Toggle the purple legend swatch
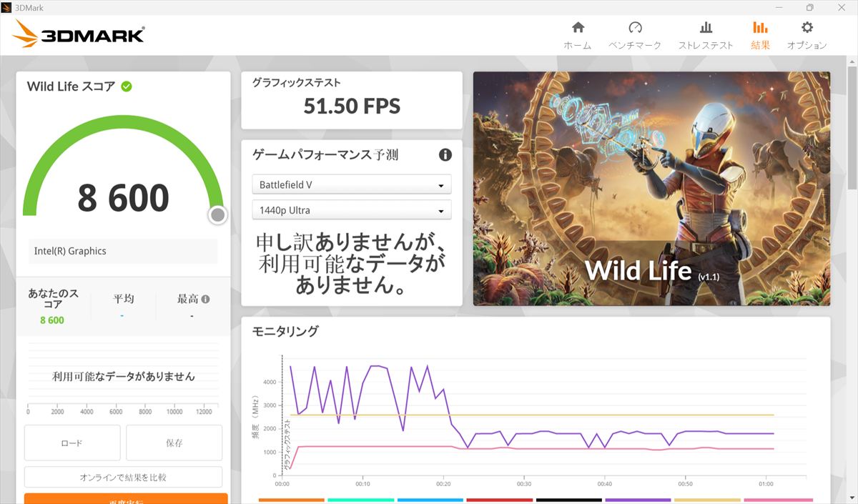This screenshot has height=504, width=858. coord(638,500)
